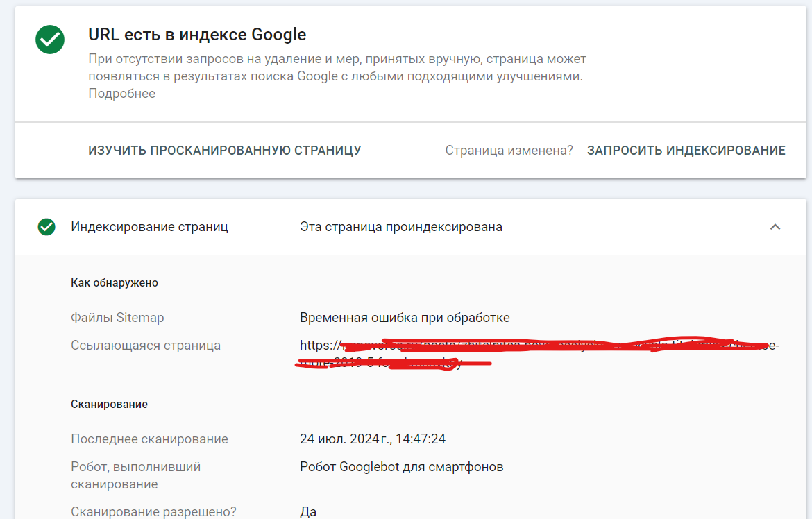
Task: Open the Подробнее link
Action: click(121, 94)
